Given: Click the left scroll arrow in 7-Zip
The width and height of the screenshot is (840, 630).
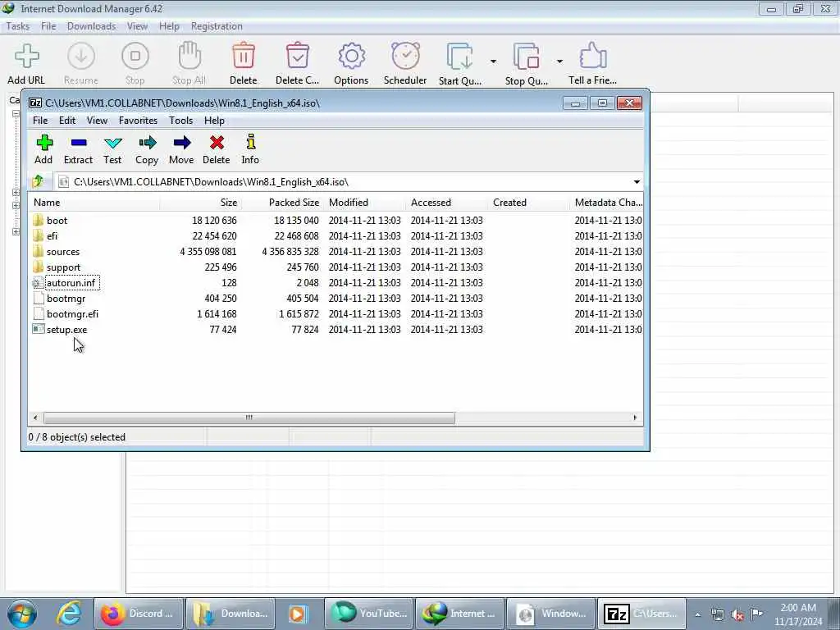Looking at the screenshot, I should pyautogui.click(x=35, y=418).
